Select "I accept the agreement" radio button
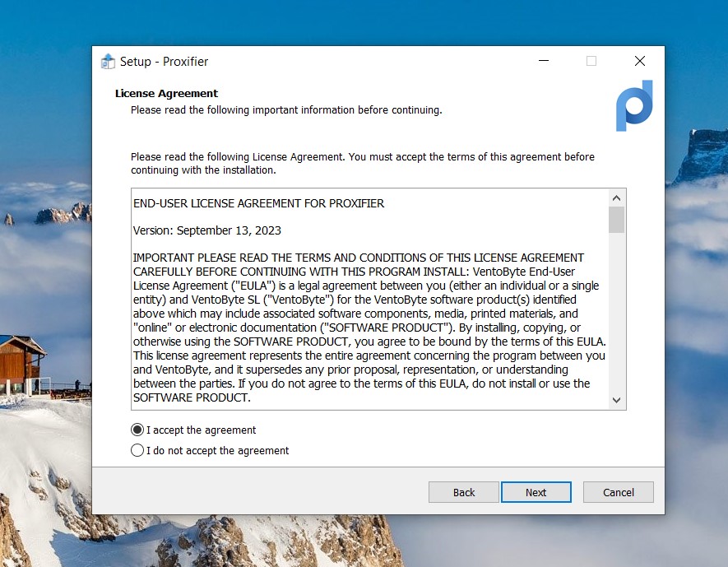Viewport: 728px width, 567px height. 137,430
